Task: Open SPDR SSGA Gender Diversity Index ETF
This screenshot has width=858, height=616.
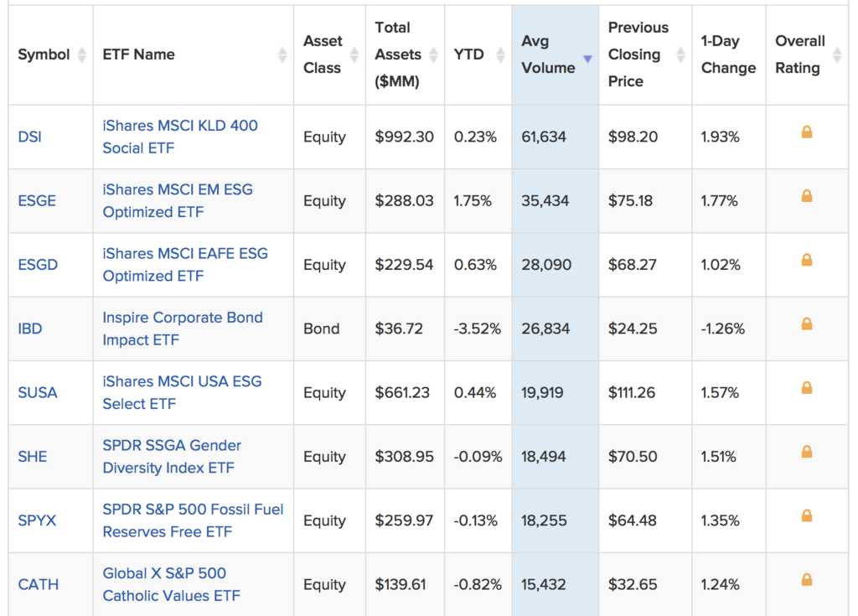Action: [x=172, y=457]
